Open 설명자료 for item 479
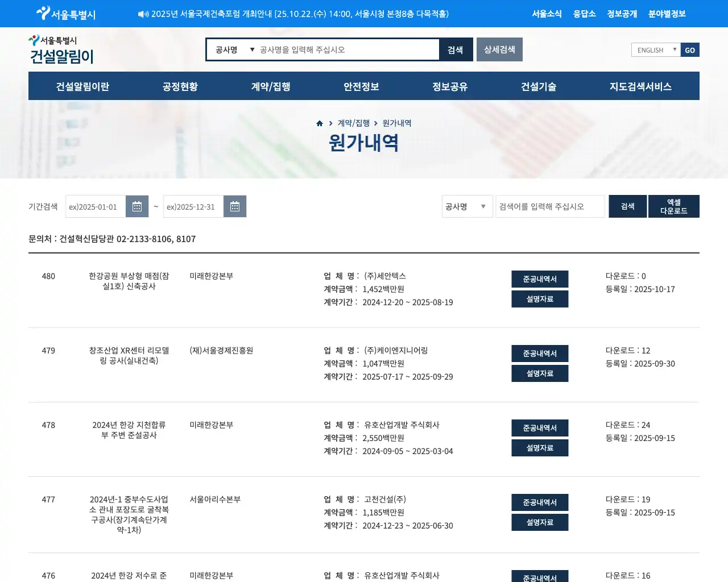Image resolution: width=728 pixels, height=582 pixels. (539, 373)
